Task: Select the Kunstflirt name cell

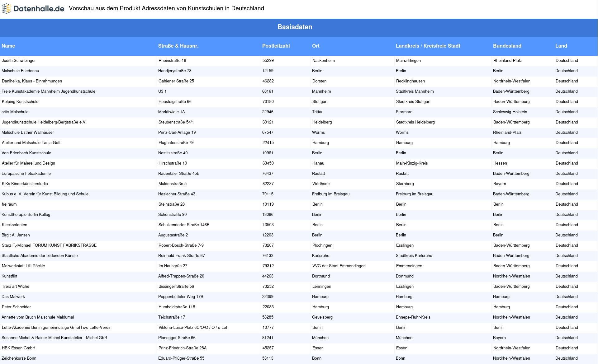Action: coord(10,276)
